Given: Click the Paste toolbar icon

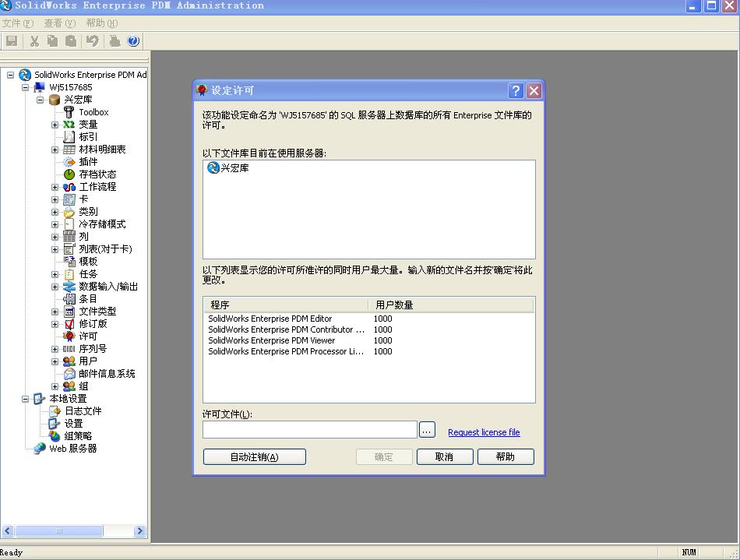Looking at the screenshot, I should point(70,41).
